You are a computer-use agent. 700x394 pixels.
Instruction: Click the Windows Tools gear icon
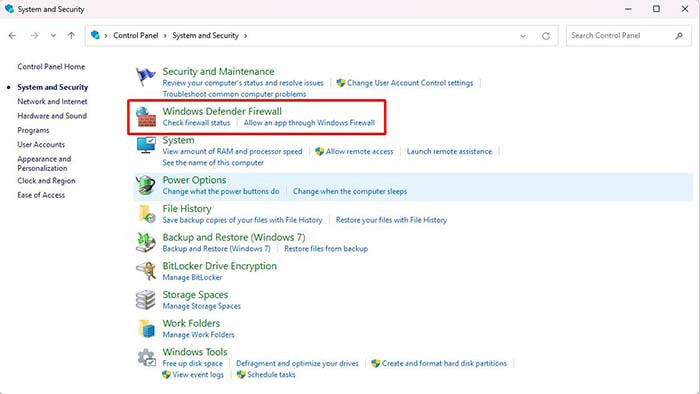tap(146, 357)
